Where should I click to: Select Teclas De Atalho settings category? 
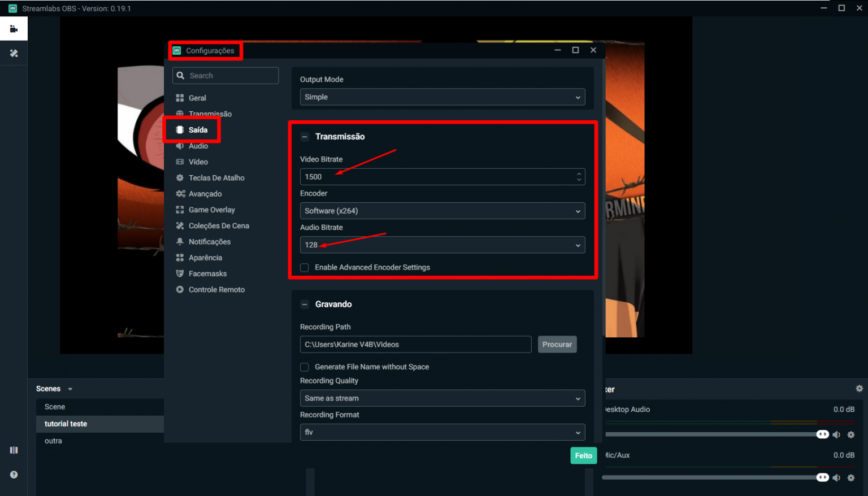(216, 178)
